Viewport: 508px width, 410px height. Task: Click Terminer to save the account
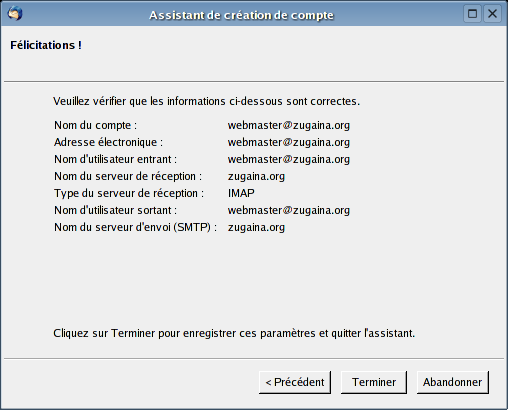pos(374,382)
